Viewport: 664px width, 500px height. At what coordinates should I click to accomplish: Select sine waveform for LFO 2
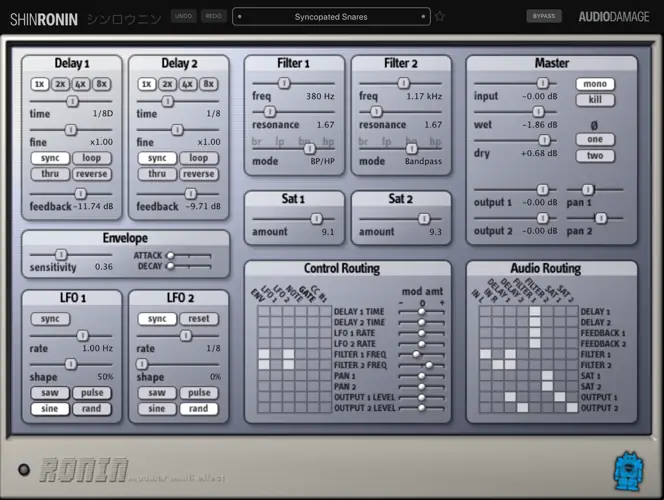point(157,409)
